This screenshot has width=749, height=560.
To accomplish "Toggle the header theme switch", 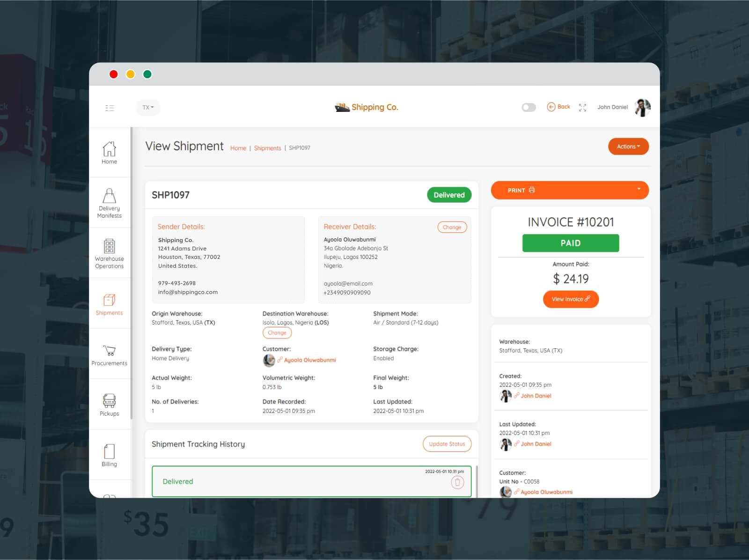I will pos(529,108).
